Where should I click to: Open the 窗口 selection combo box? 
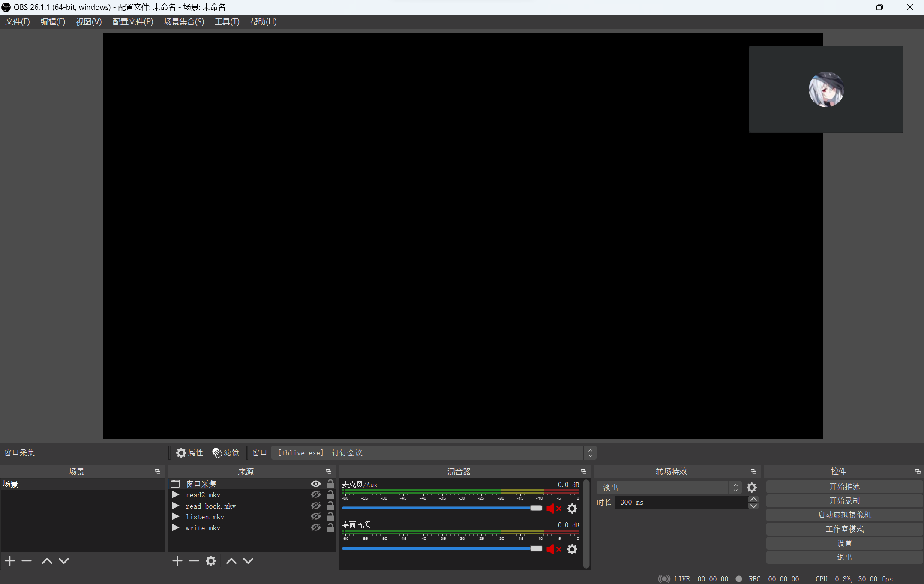point(434,453)
